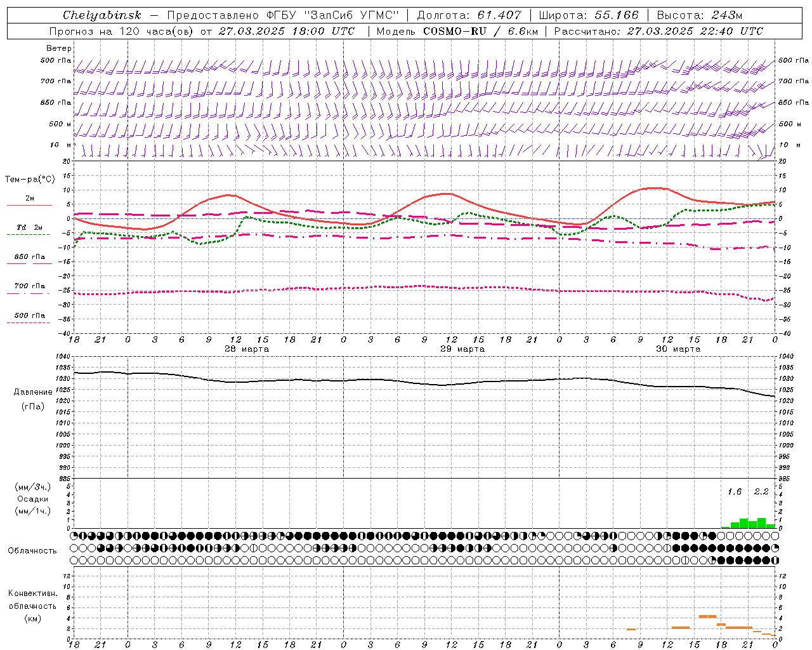Click the 29 марта date label

click(x=462, y=349)
